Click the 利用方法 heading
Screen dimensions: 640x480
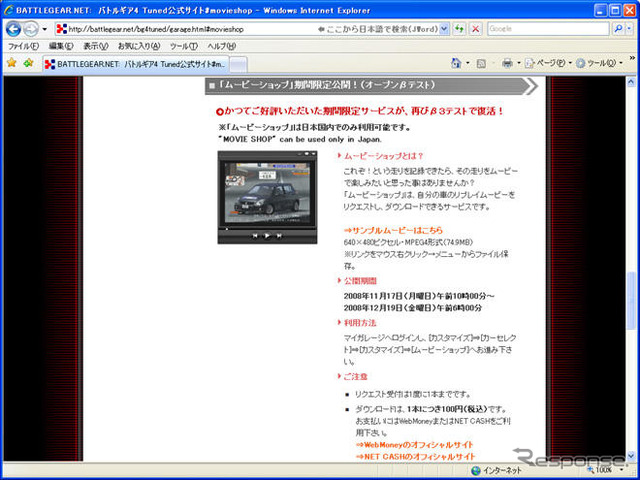click(x=360, y=323)
